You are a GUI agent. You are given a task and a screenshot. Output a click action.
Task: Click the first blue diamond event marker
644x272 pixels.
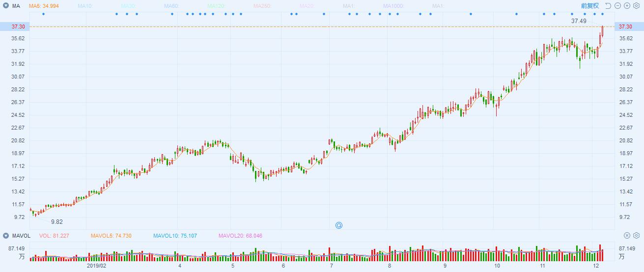click(x=44, y=14)
